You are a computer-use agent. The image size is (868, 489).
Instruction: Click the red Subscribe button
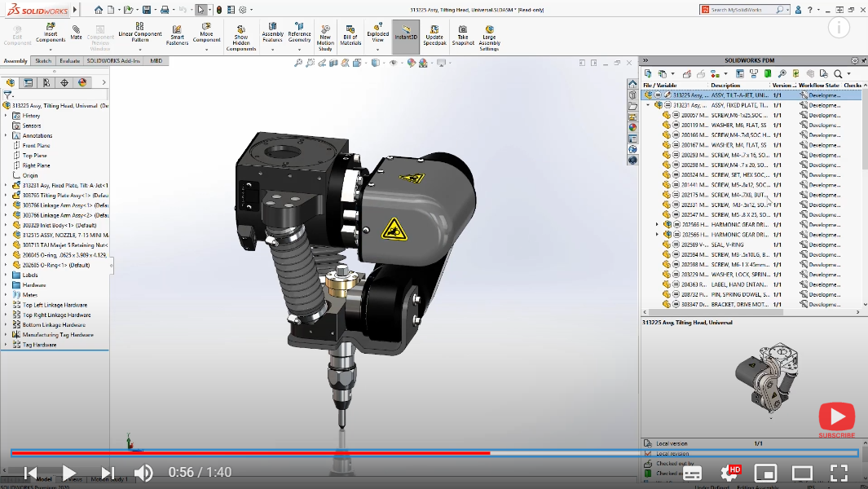(x=836, y=417)
